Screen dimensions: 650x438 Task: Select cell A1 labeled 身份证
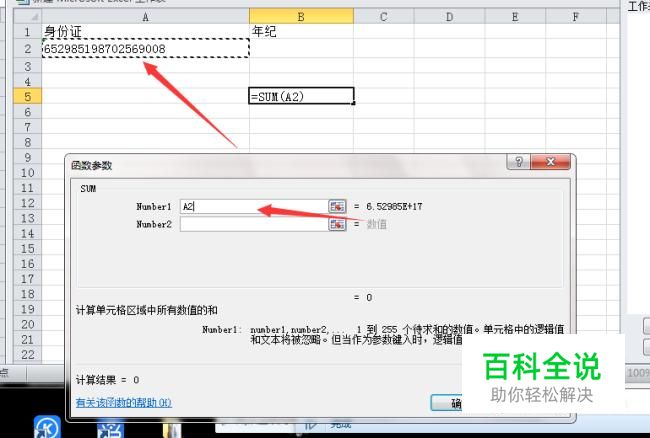click(x=146, y=31)
